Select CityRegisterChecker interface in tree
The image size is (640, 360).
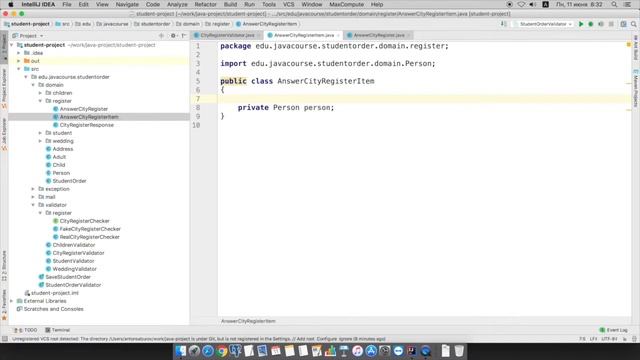click(x=81, y=221)
